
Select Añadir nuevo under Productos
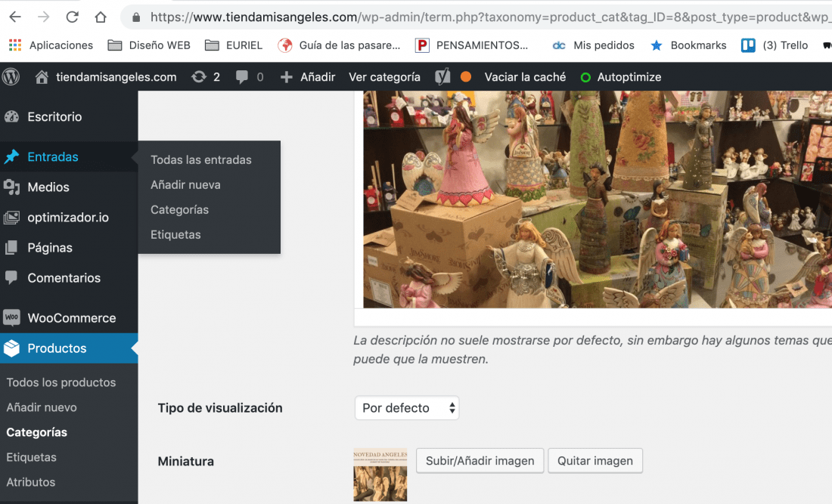42,407
